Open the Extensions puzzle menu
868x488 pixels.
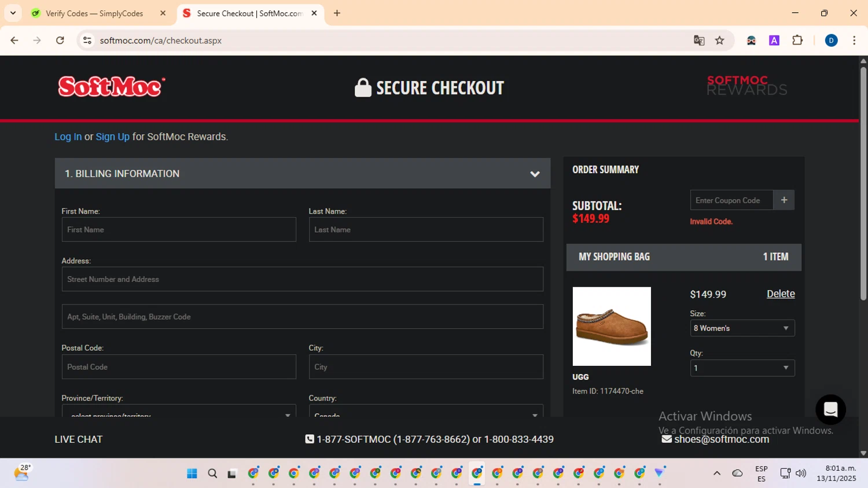pyautogui.click(x=797, y=41)
